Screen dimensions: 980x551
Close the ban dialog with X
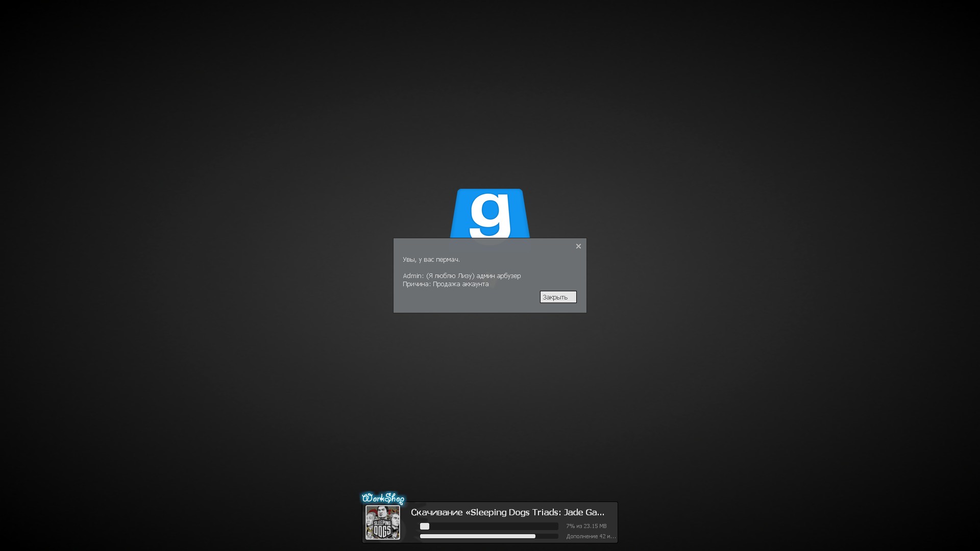pos(578,246)
